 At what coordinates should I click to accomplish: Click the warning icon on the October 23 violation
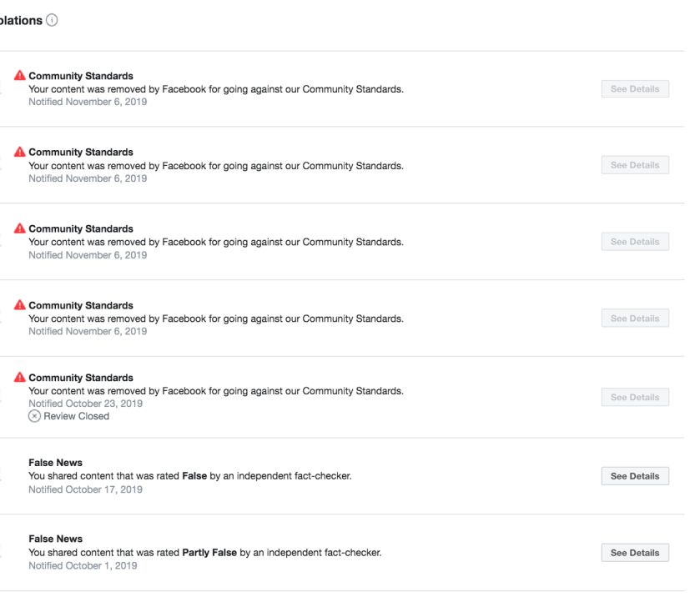coord(21,378)
